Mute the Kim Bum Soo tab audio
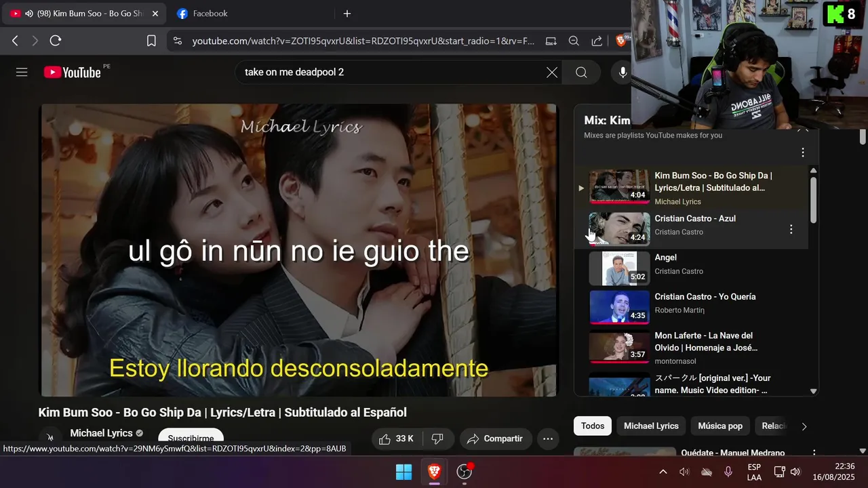 [x=28, y=14]
